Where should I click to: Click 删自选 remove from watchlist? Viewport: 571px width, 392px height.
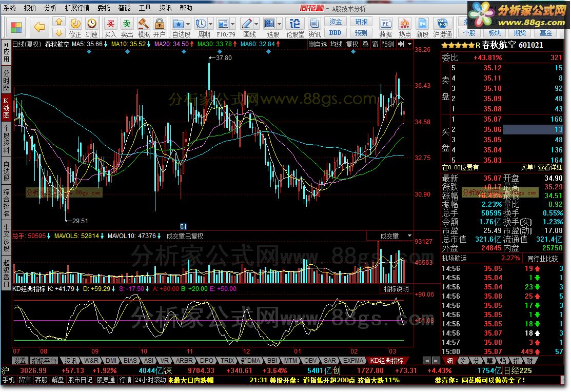click(x=318, y=45)
